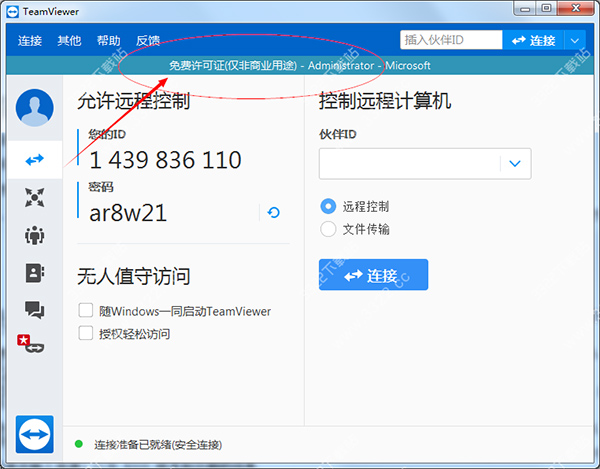600x469 pixels.
Task: Click the 免费许可证 license banner text
Action: 233,66
